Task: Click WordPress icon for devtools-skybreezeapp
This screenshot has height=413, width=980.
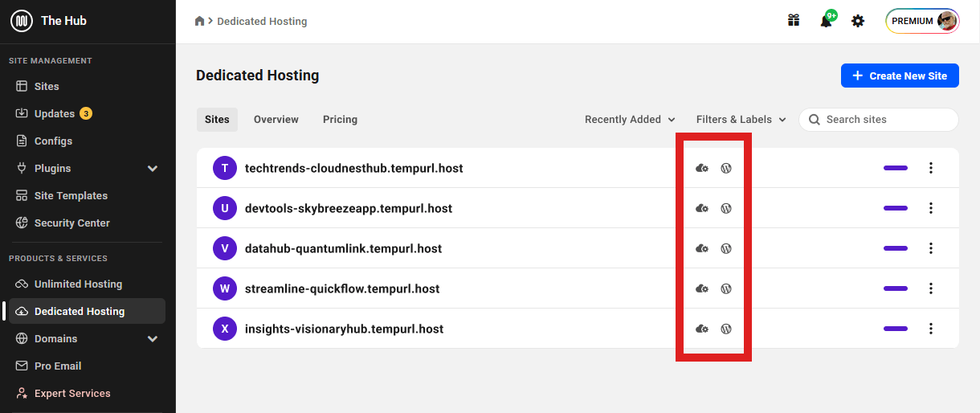Action: (726, 208)
